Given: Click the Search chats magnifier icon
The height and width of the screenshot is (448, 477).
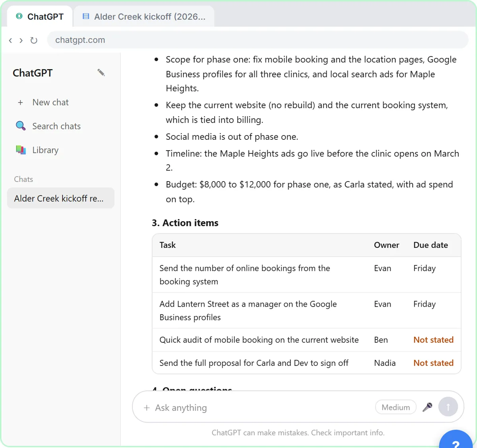Looking at the screenshot, I should (21, 126).
